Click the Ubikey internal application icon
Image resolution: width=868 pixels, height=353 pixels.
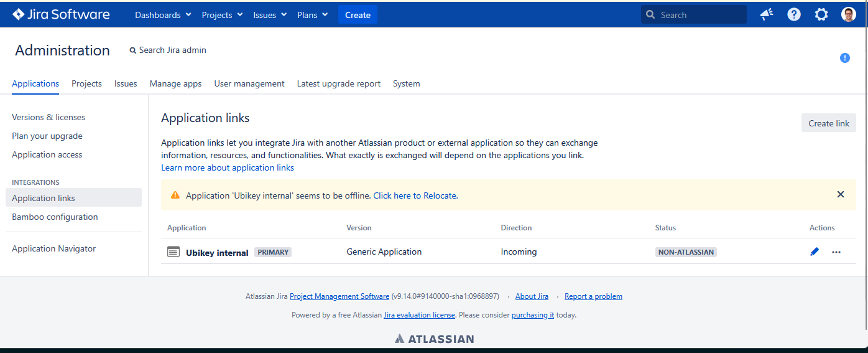pos(173,252)
